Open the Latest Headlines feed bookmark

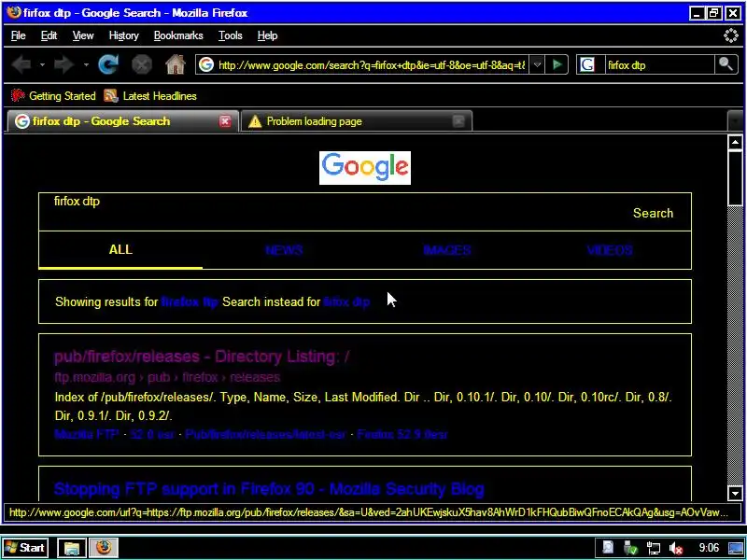tap(150, 96)
